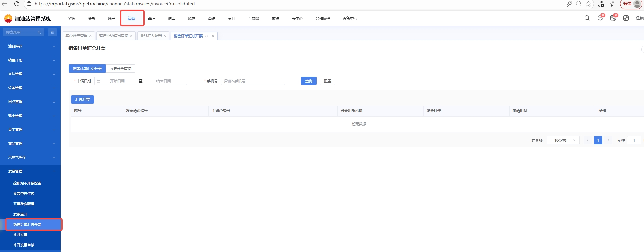Toggle fullscreen with the expand icon
This screenshot has width=644, height=252.
pyautogui.click(x=626, y=18)
